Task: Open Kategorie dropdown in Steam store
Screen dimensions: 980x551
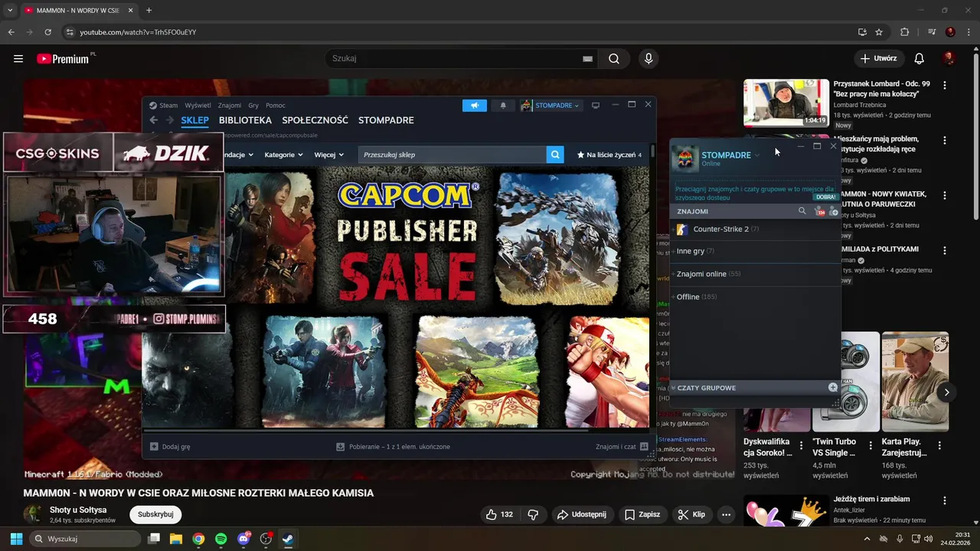Action: click(x=283, y=155)
